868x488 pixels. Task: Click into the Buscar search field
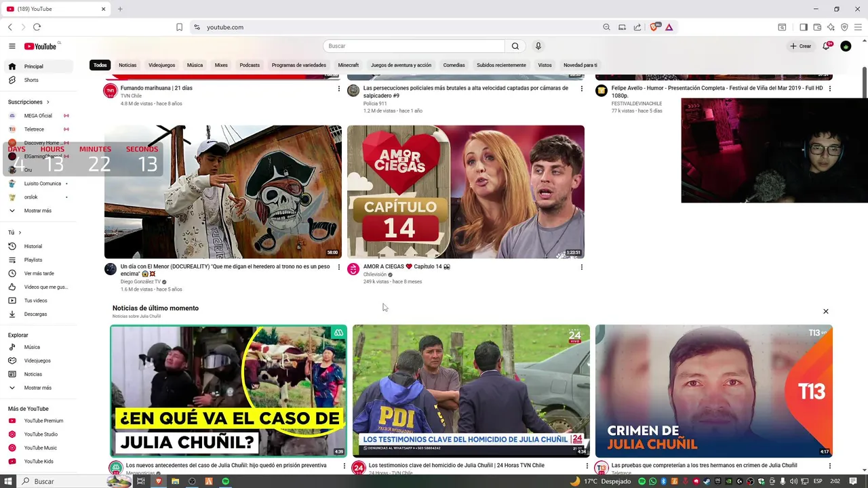[x=414, y=46]
